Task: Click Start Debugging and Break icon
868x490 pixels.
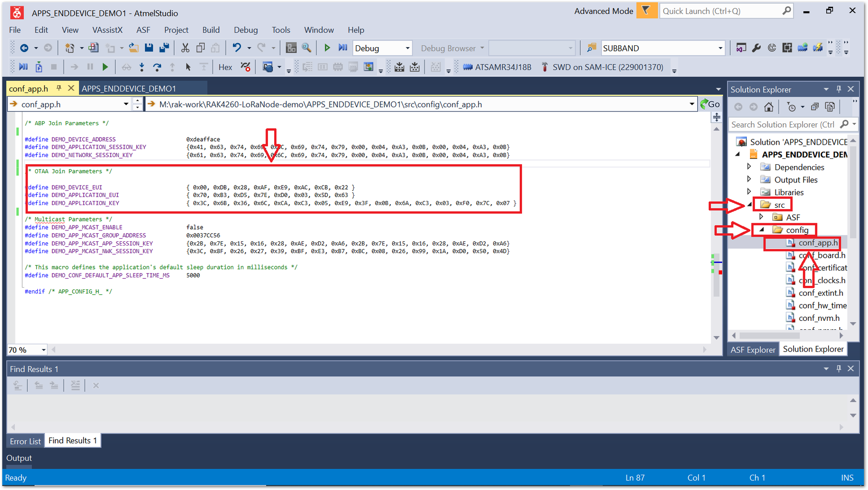Action: click(343, 48)
